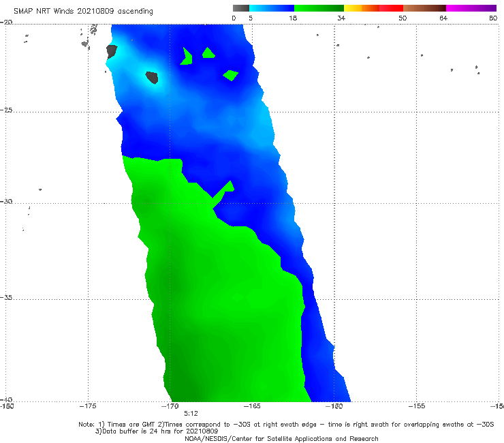
Task: Click the '-25' latitude axis label
Action: point(6,110)
